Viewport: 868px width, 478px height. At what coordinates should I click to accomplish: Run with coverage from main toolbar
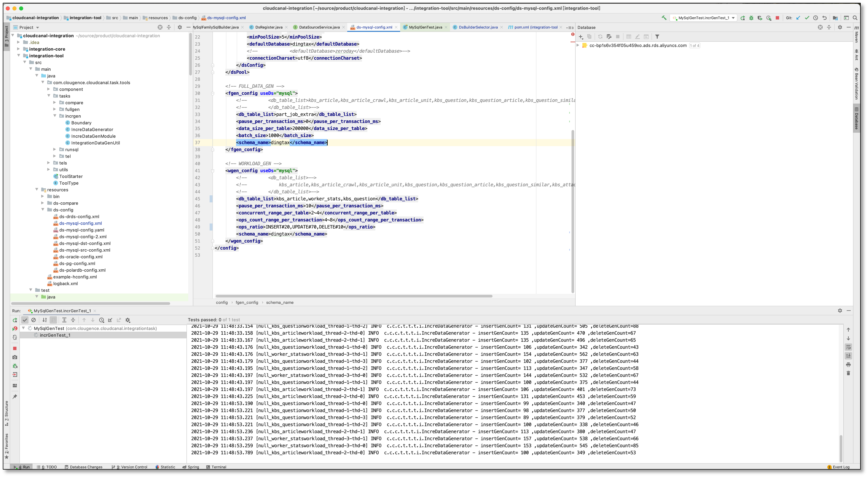tap(759, 18)
